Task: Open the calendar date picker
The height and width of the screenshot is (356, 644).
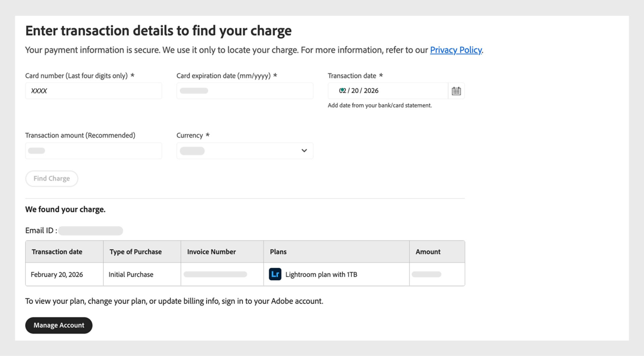Action: (456, 91)
